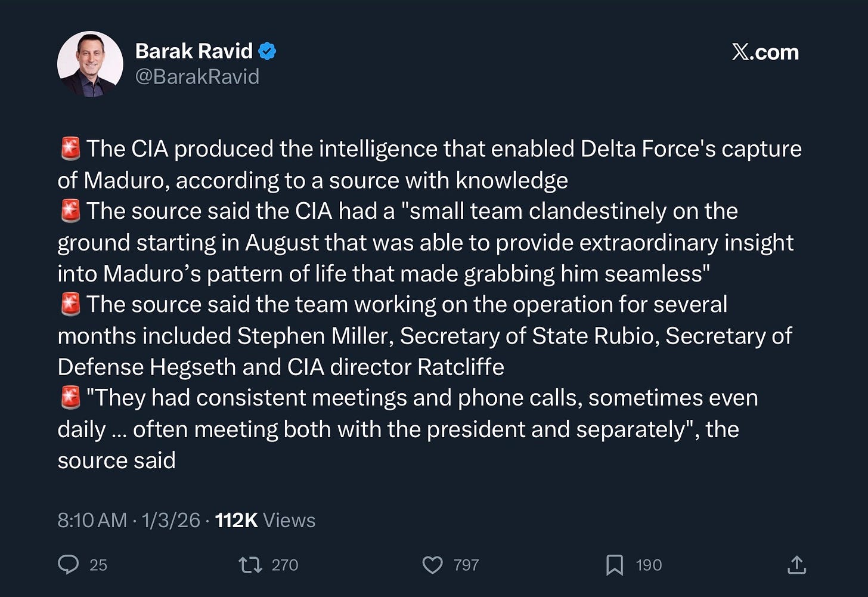Click the 270 reposts count
This screenshot has height=597, width=868.
coord(285,565)
